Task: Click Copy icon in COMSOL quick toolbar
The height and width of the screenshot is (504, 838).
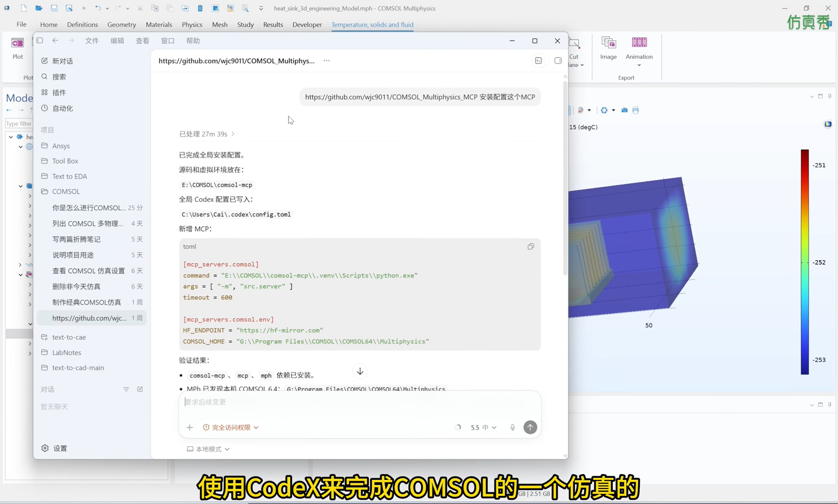Action: (155, 8)
